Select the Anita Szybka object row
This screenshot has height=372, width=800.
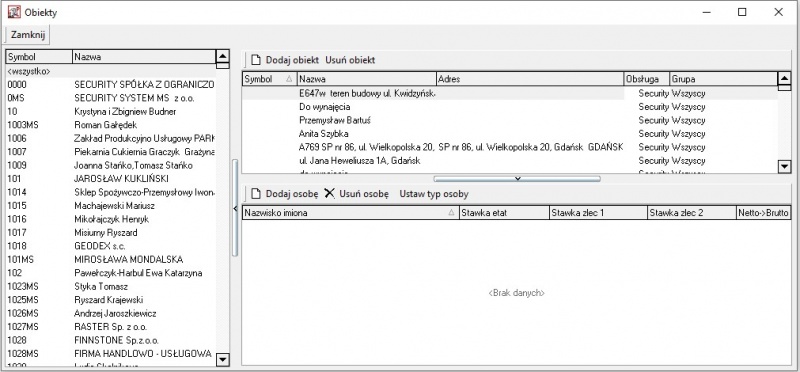(509, 134)
